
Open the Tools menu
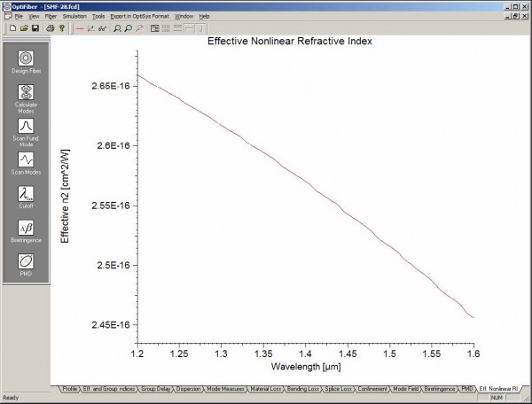click(x=98, y=16)
